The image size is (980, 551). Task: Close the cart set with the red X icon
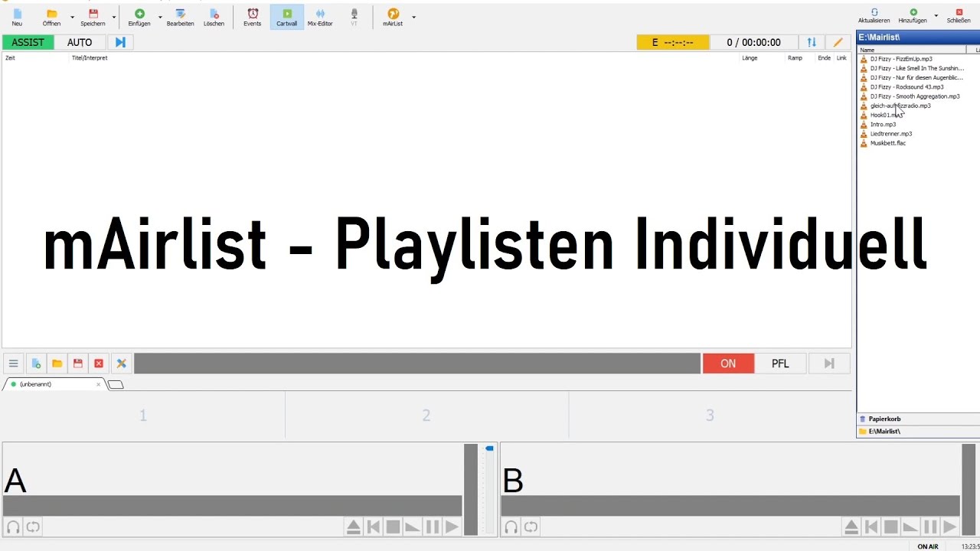[x=99, y=364]
